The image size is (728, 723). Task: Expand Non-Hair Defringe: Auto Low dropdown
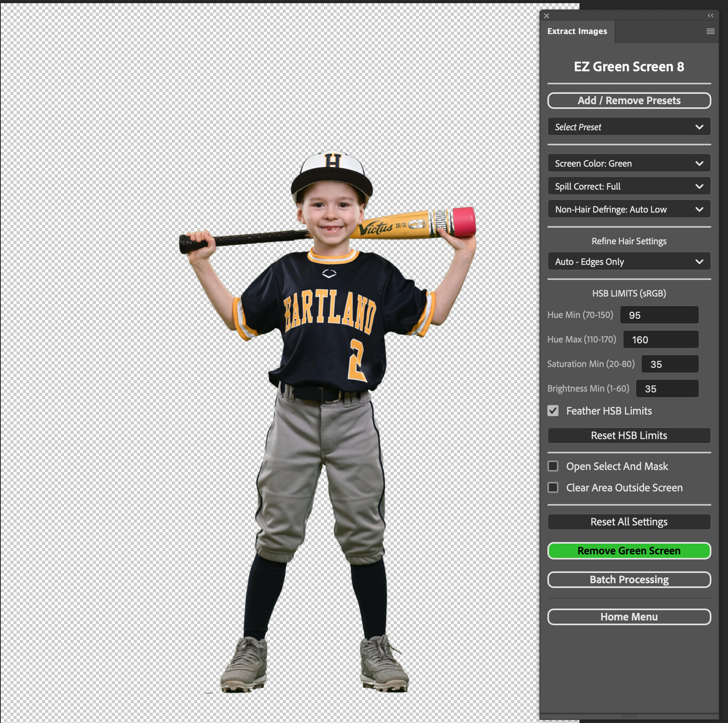pyautogui.click(x=629, y=209)
